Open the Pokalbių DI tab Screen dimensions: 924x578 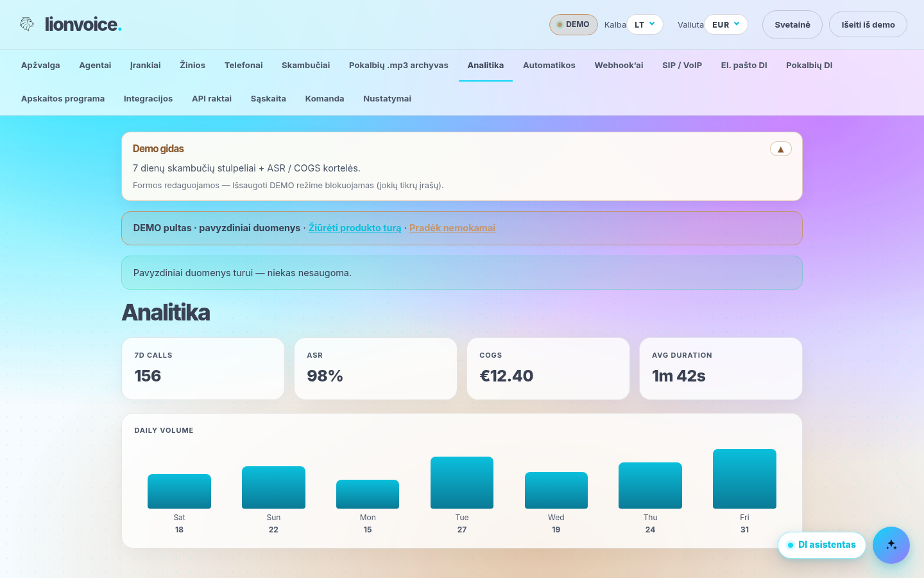tap(809, 65)
